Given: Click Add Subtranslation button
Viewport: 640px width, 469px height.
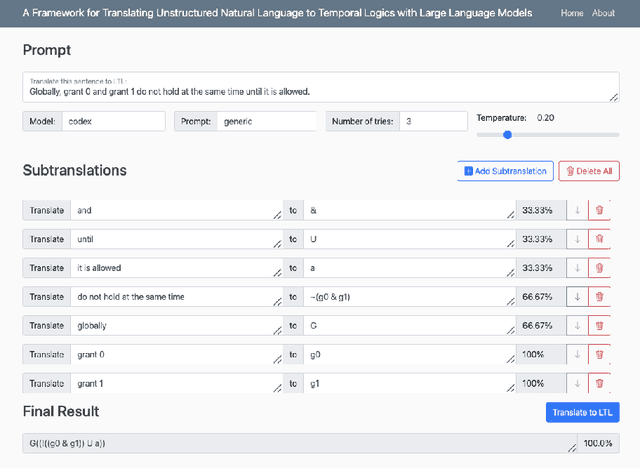Looking at the screenshot, I should 504,171.
